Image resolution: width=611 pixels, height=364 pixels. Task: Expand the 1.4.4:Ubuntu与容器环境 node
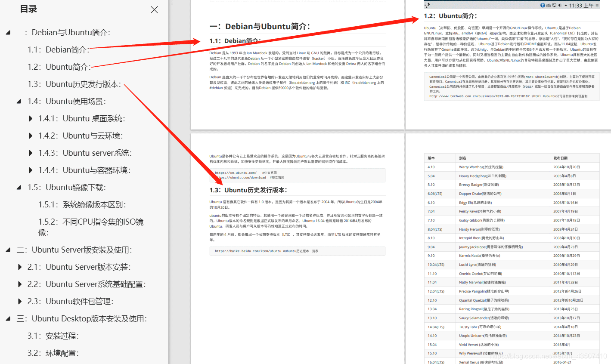(31, 170)
